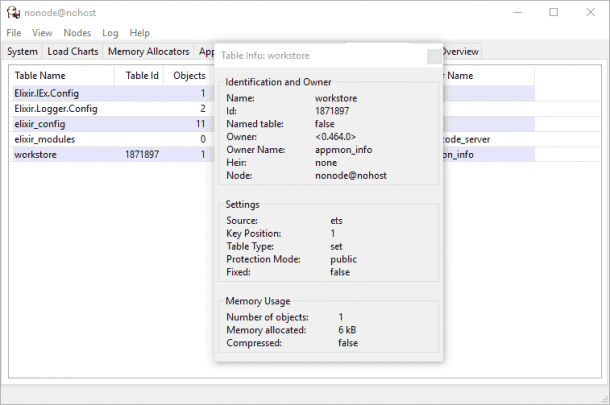Open the Log menu

click(110, 33)
